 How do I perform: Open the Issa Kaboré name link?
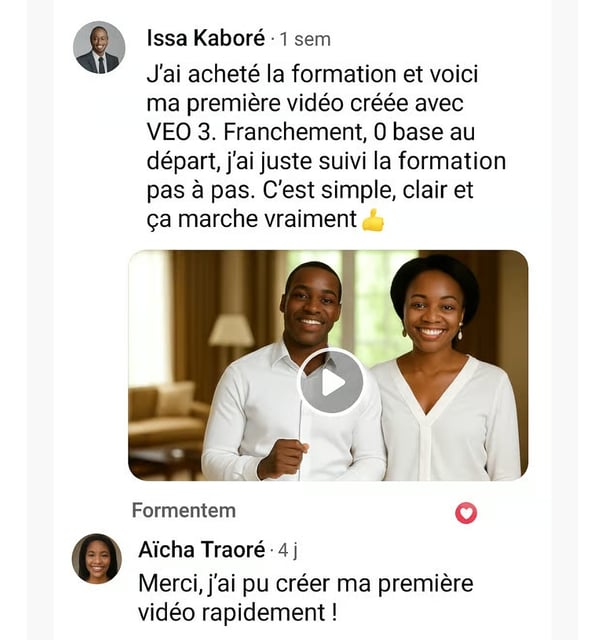point(206,38)
